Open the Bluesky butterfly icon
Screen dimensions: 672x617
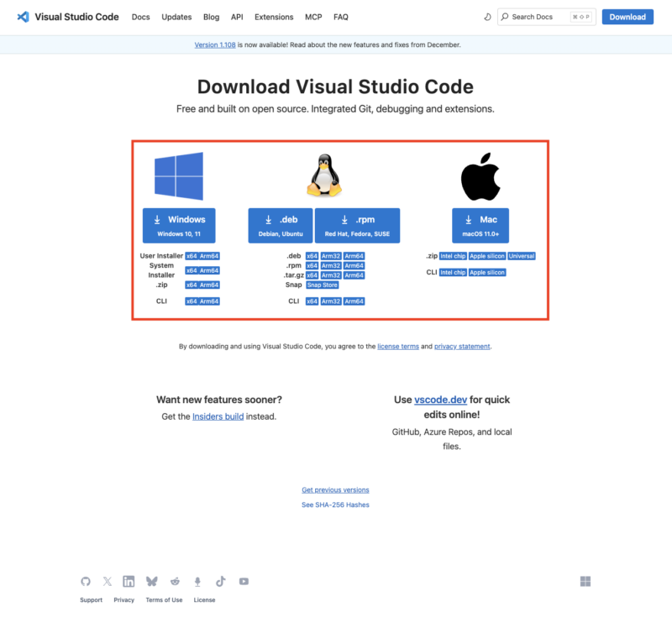[x=152, y=581]
